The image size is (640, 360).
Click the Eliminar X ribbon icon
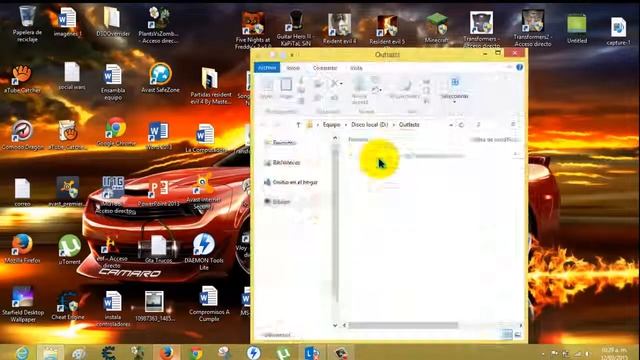pyautogui.click(x=334, y=84)
